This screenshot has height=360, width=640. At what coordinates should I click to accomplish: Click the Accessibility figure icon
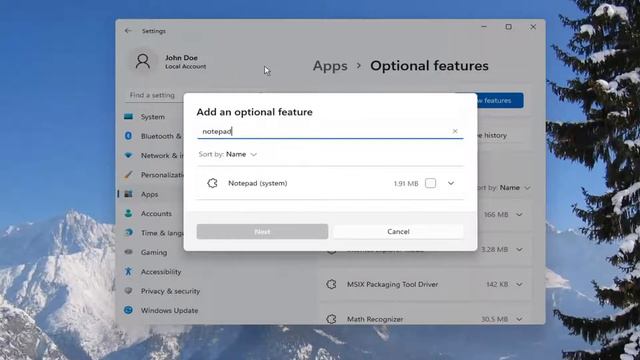129,271
